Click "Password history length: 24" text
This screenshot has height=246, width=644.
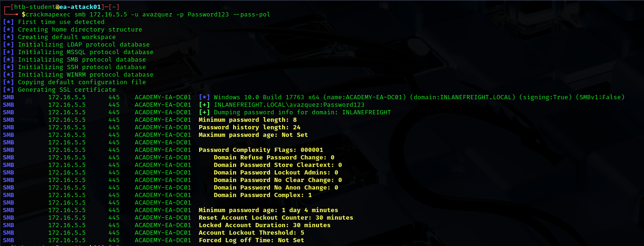coord(250,127)
